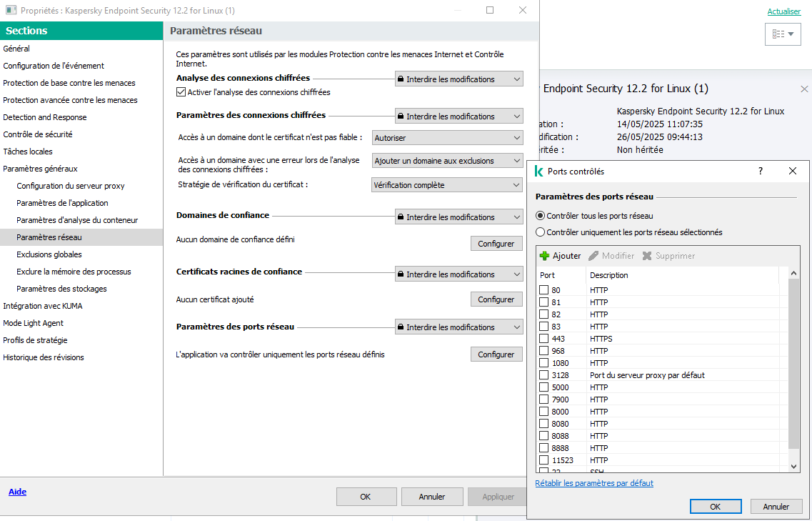This screenshot has width=812, height=521.
Task: Open Detection and Response section
Action: point(44,117)
